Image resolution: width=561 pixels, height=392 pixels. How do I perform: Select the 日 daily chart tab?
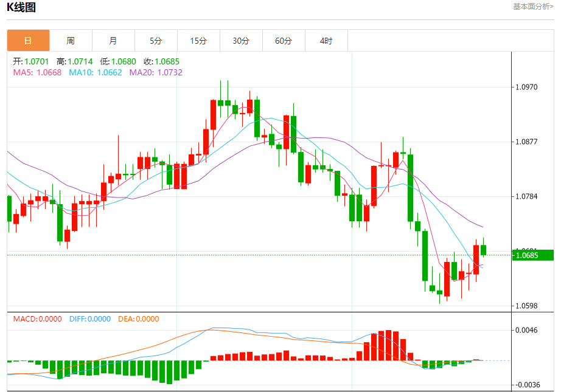(x=28, y=41)
